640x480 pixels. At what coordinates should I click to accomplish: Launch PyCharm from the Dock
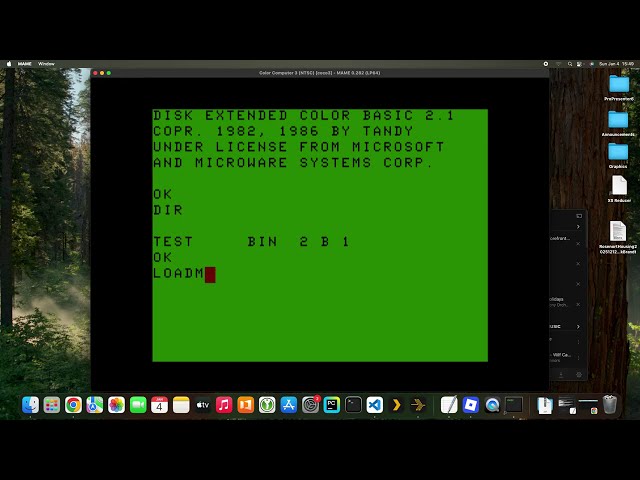click(331, 405)
